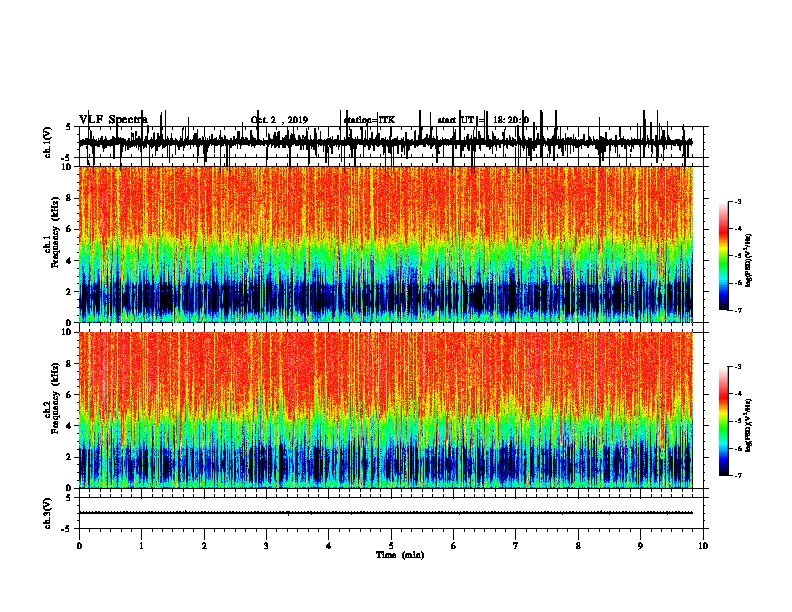
Task: Click the time axis tick label "6"
Action: tap(454, 546)
